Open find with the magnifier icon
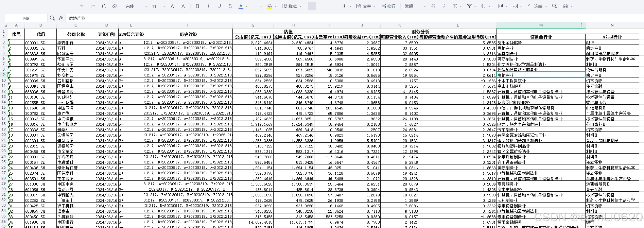 point(555,6)
